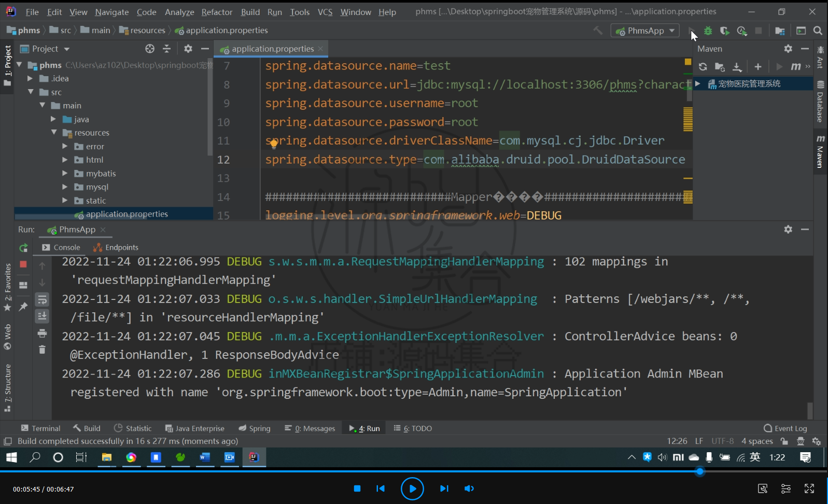Expand the 宠物医院管理系统 Maven project node

698,83
